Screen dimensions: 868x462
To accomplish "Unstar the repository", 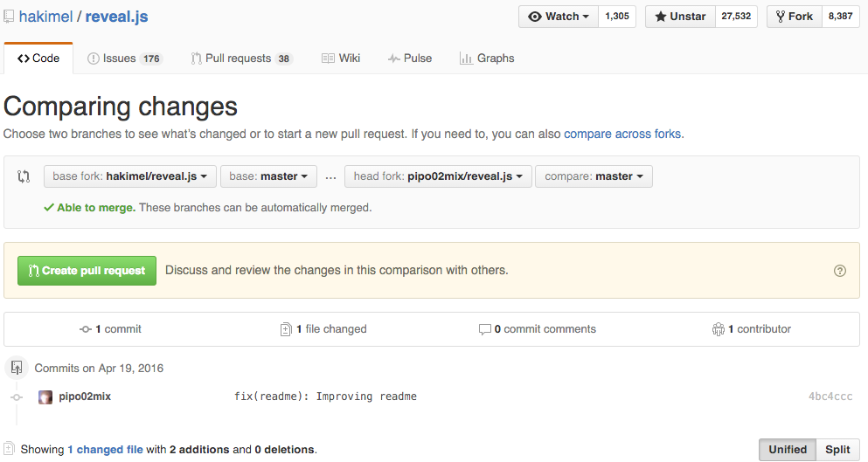I will [680, 17].
